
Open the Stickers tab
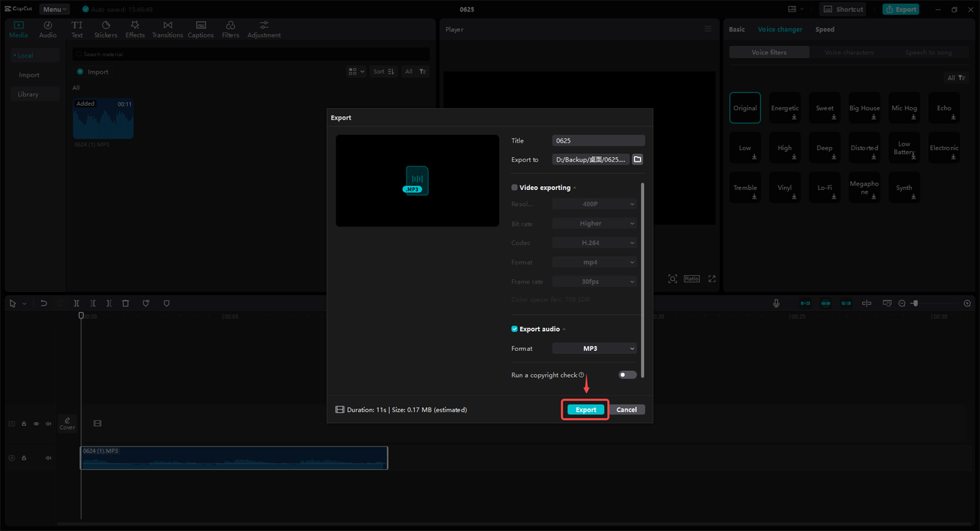pyautogui.click(x=106, y=30)
